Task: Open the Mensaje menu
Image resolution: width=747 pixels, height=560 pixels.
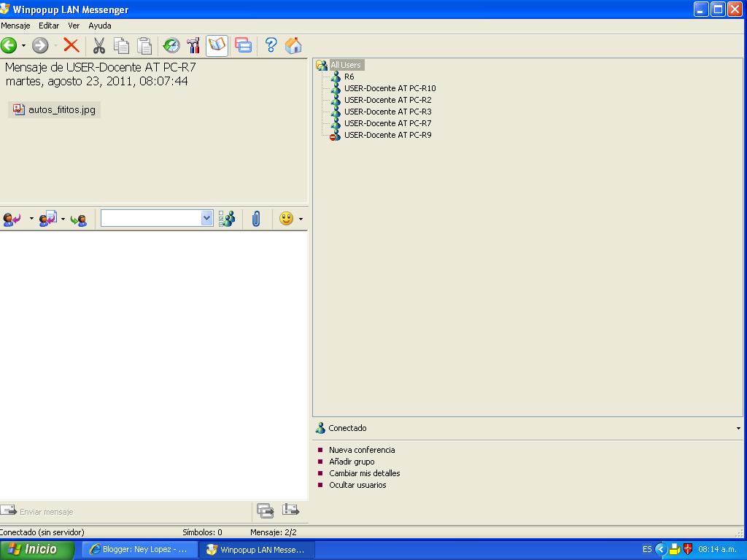Action: tap(15, 25)
